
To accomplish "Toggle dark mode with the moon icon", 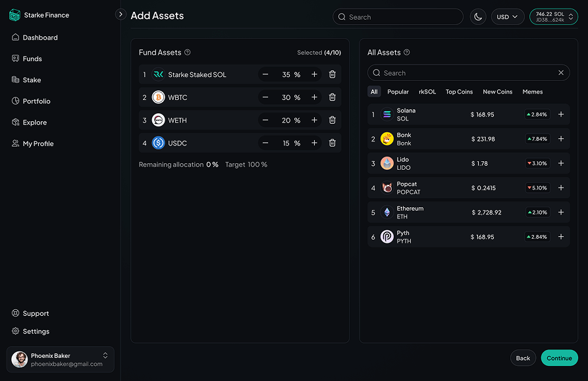I will (478, 17).
